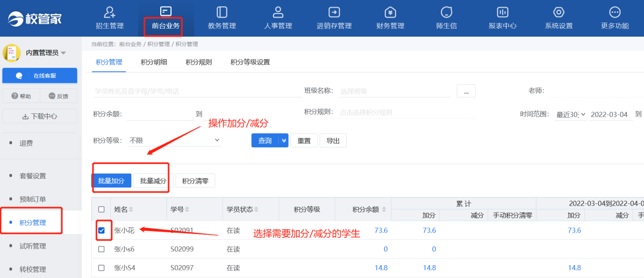Open 报表中心 module icon

pos(502,12)
